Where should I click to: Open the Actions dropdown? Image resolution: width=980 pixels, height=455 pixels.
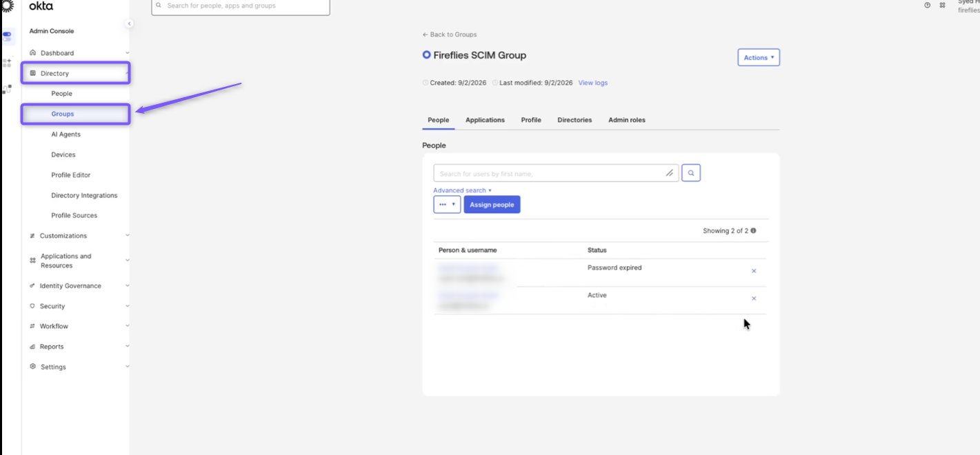(x=759, y=57)
